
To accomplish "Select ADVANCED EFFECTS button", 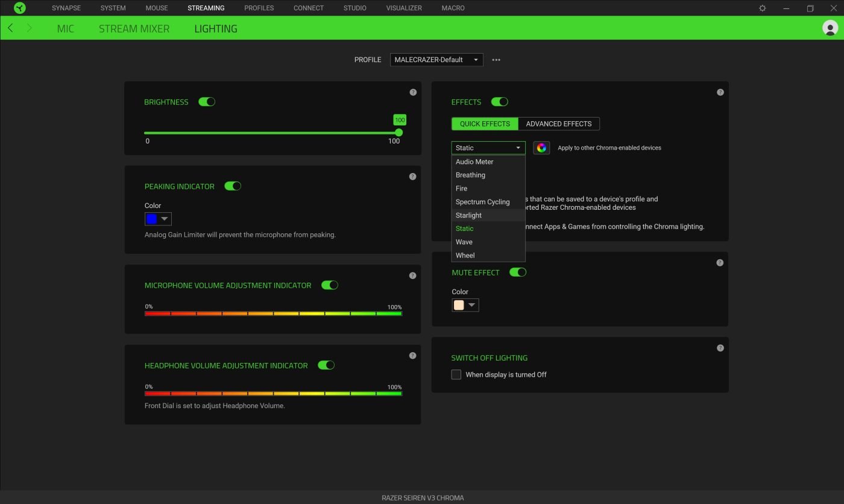I will click(559, 124).
